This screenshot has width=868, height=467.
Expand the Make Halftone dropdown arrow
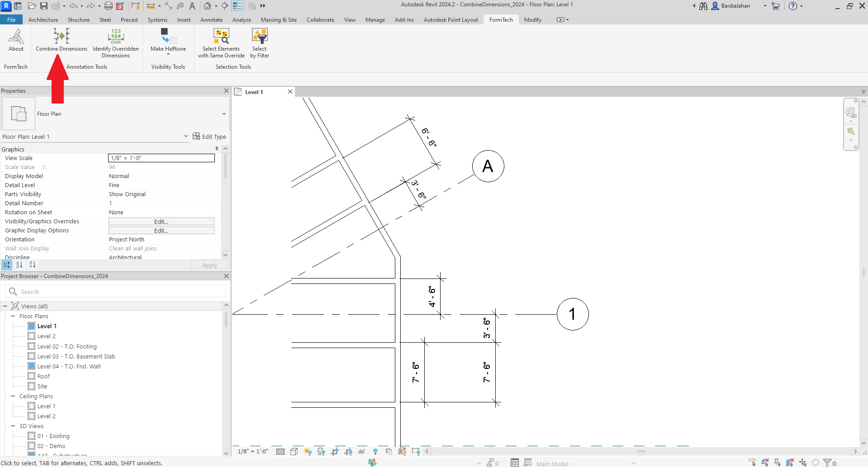pos(168,55)
